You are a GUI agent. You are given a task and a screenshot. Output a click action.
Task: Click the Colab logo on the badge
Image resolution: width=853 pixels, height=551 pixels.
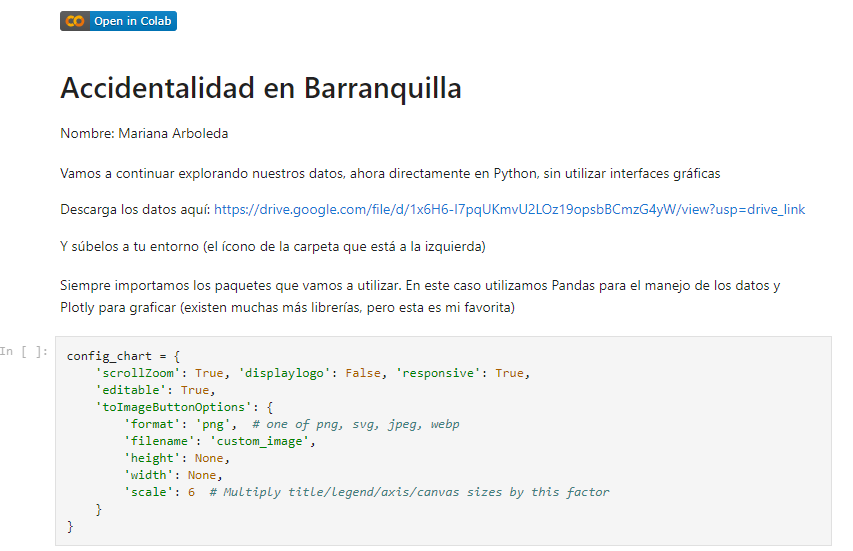75,21
